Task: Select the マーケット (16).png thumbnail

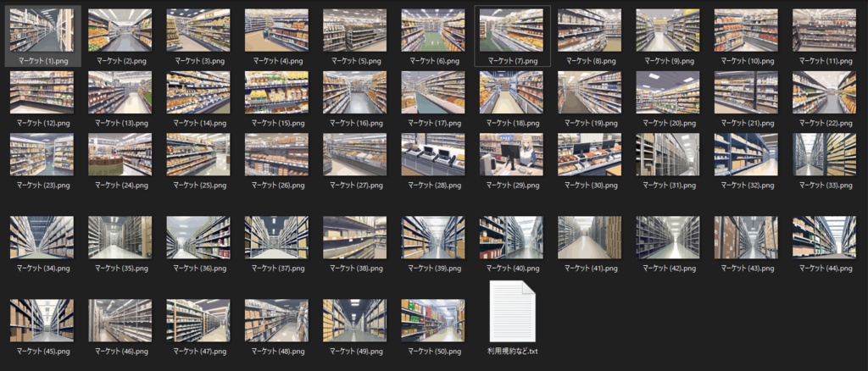Action: point(355,92)
